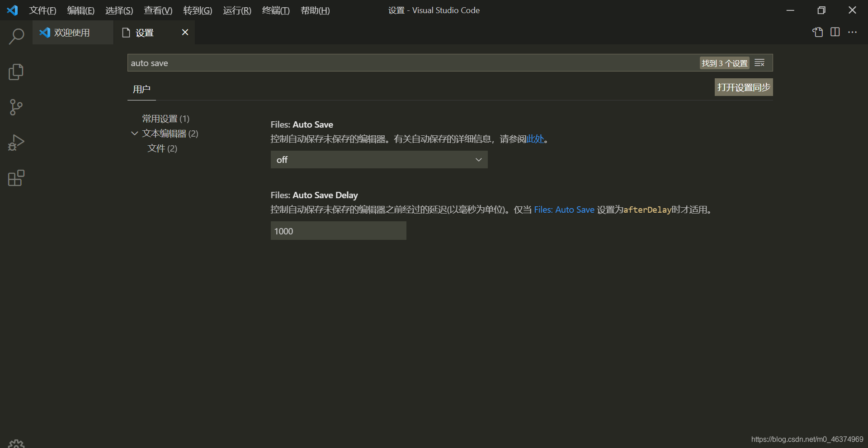Open the 查看(V) menu

tap(158, 10)
